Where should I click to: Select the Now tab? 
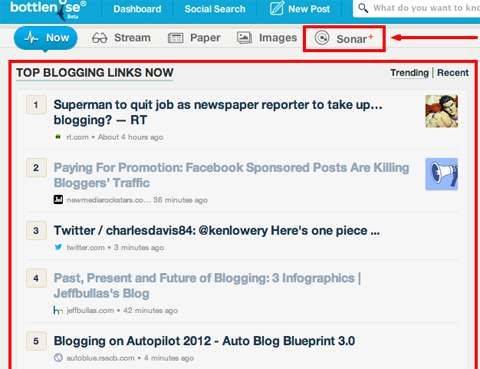46,38
